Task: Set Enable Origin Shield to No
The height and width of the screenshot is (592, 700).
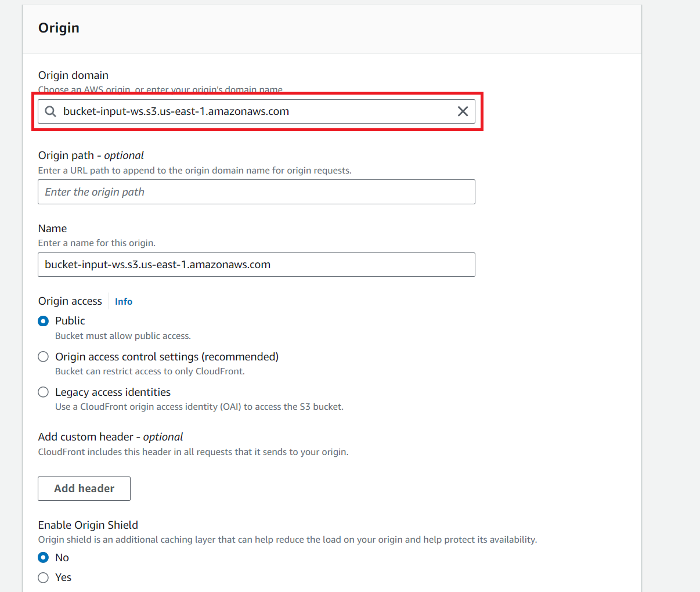Action: click(x=43, y=558)
